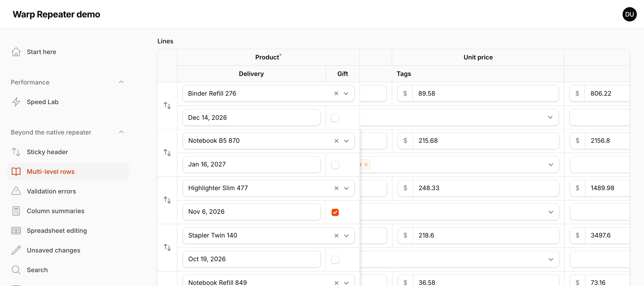The height and width of the screenshot is (286, 644).
Task: Click the Column summaries calculator icon
Action: coord(16,211)
